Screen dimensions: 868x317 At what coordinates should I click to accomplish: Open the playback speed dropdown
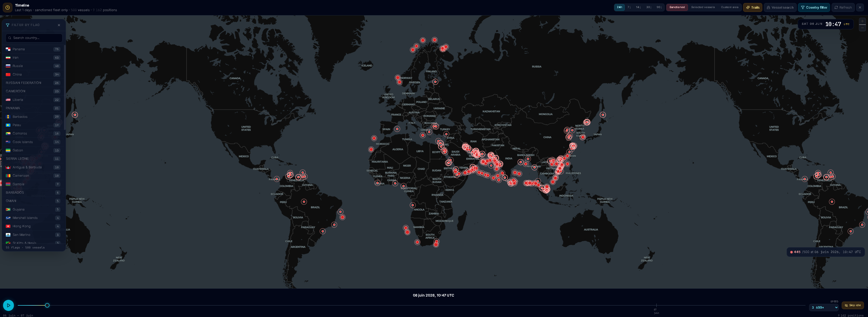[824, 308]
